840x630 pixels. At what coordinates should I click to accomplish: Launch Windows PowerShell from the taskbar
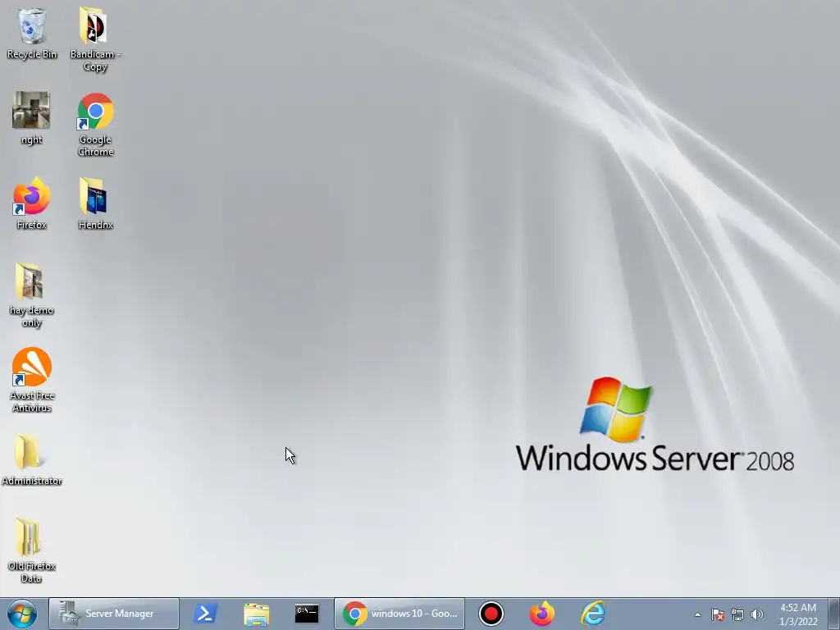(x=205, y=614)
